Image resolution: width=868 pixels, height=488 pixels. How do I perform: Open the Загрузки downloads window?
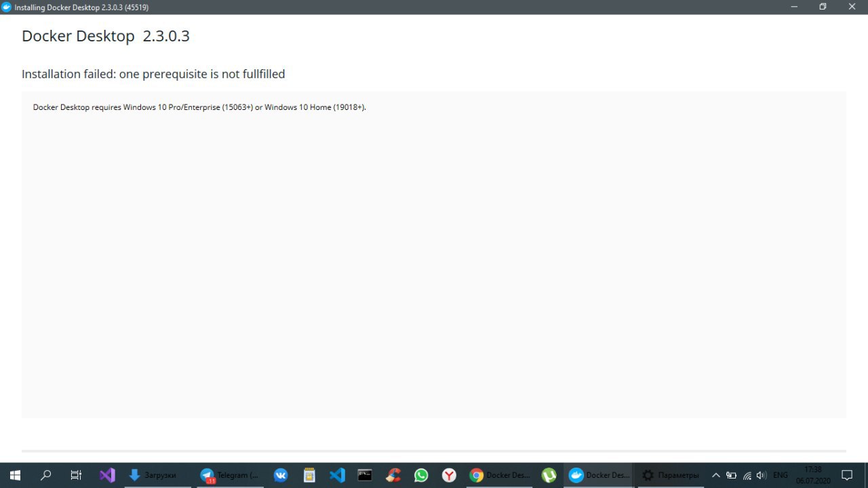coord(157,475)
